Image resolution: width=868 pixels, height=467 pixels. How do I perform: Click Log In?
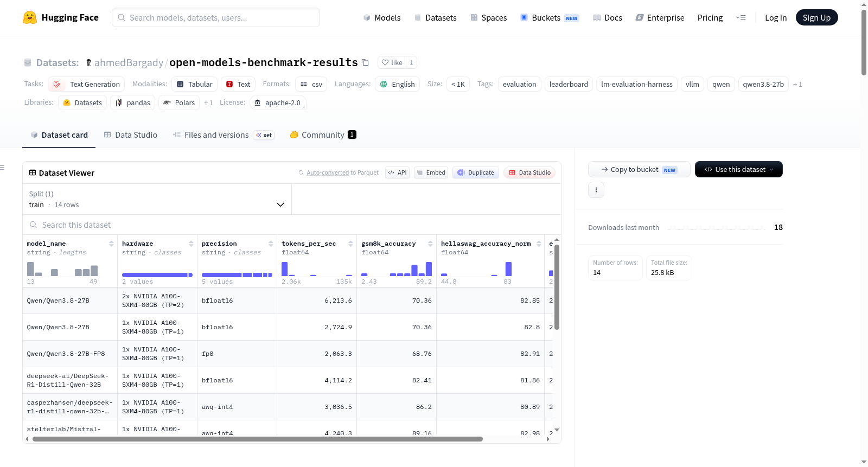[x=776, y=17]
